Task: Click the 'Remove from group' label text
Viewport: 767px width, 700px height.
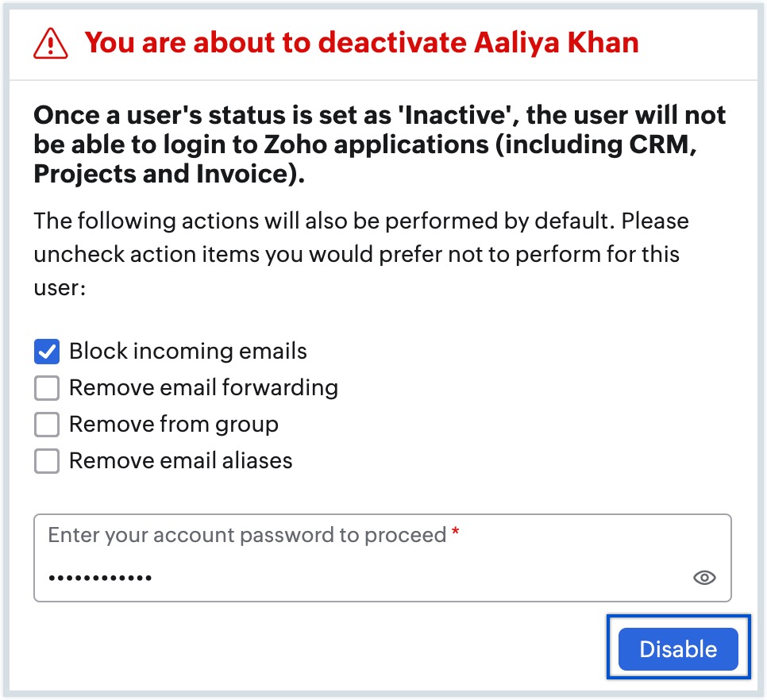Action: (x=174, y=425)
